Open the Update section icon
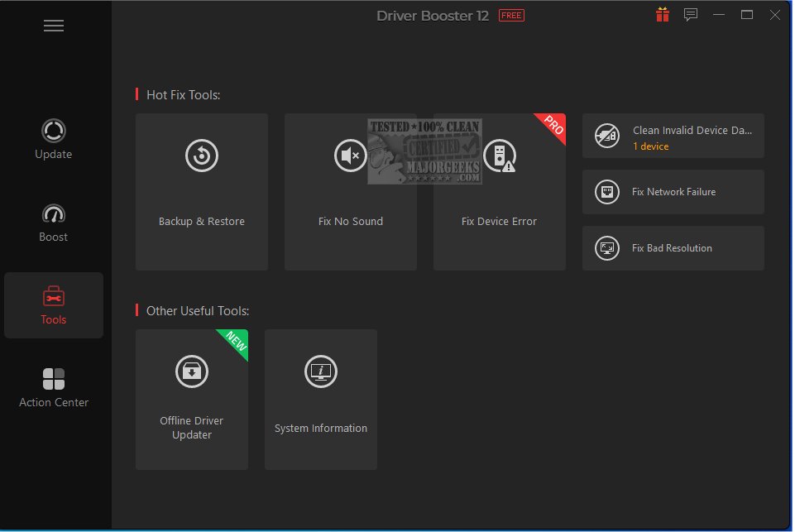Viewport: 795px width, 532px height. (53, 131)
